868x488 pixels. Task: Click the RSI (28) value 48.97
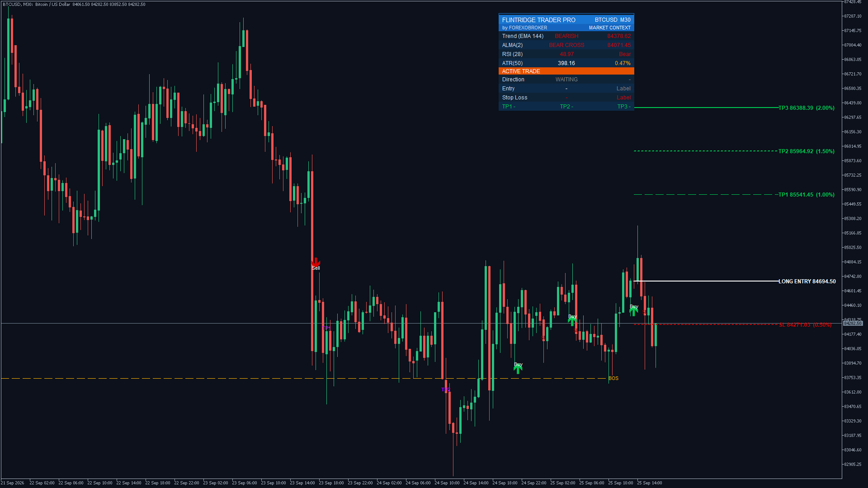pyautogui.click(x=566, y=54)
